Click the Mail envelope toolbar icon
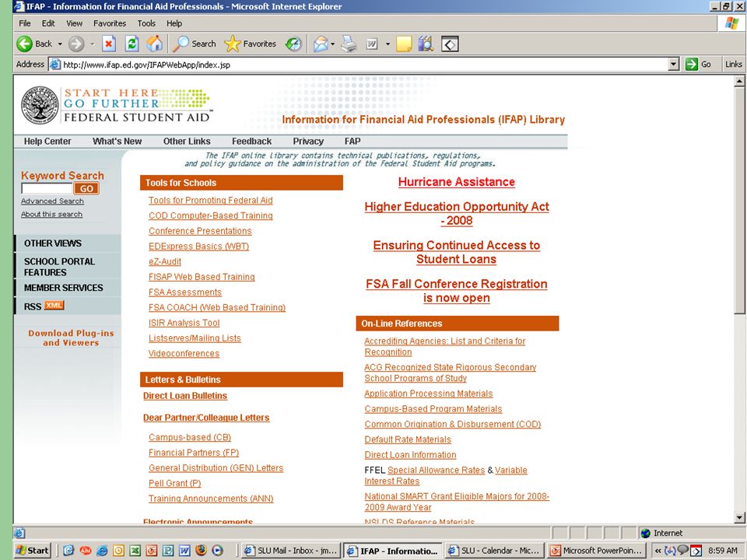Image resolution: width=747 pixels, height=560 pixels. pyautogui.click(x=321, y=44)
